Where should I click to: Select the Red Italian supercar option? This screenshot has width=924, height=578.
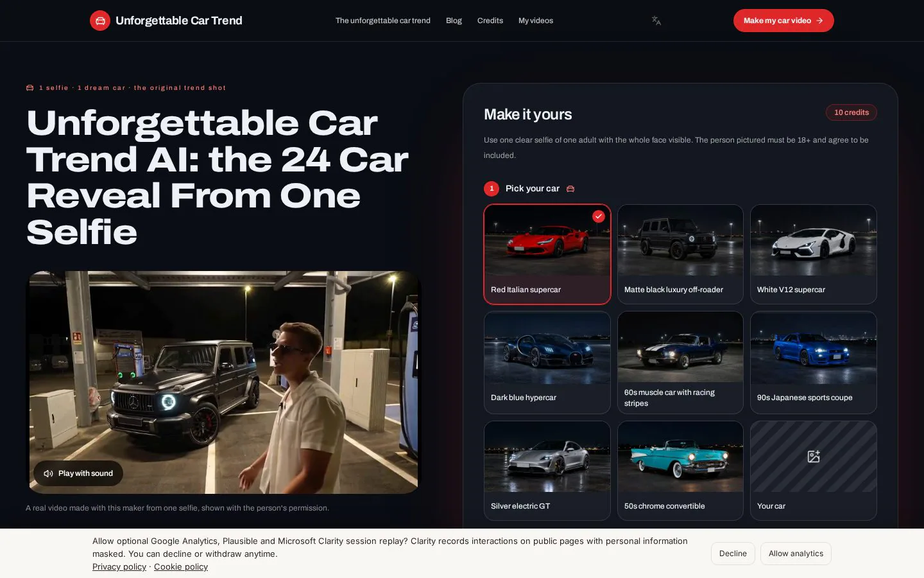547,254
